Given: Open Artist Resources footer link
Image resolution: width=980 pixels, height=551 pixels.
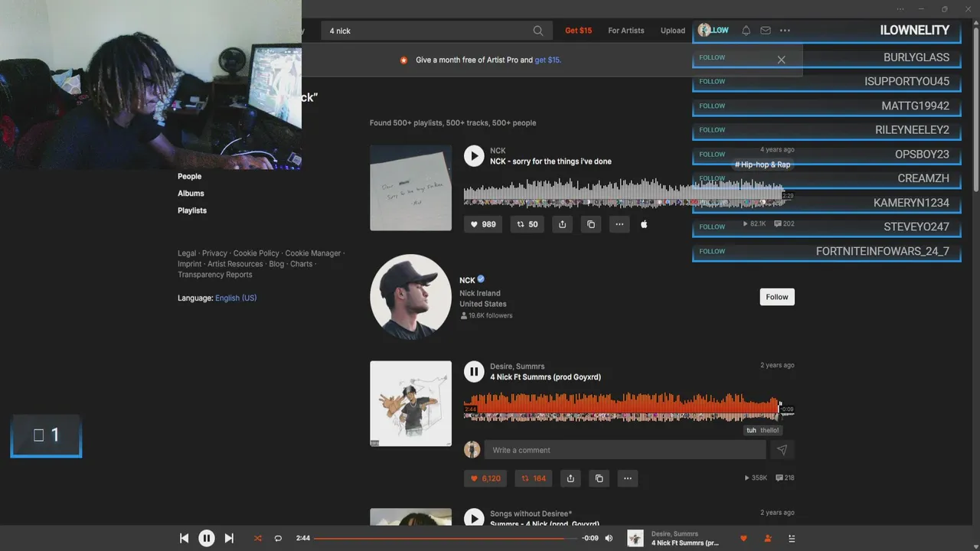Looking at the screenshot, I should coord(235,264).
